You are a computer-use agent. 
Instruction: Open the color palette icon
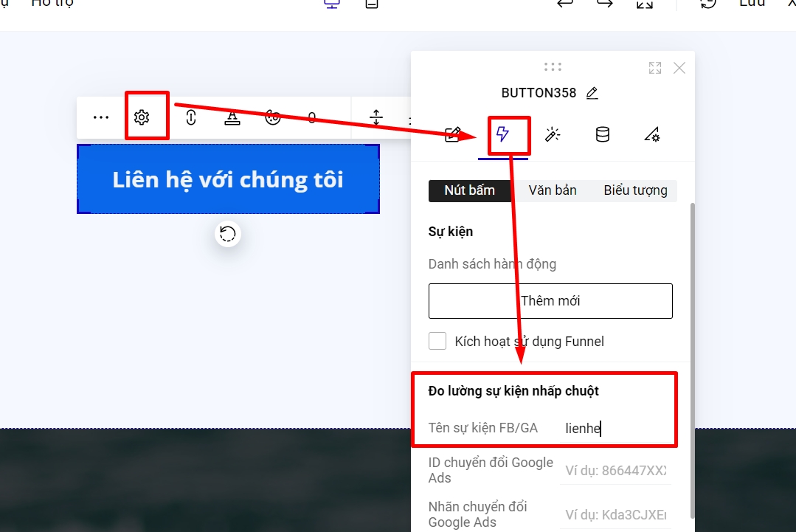(273, 117)
